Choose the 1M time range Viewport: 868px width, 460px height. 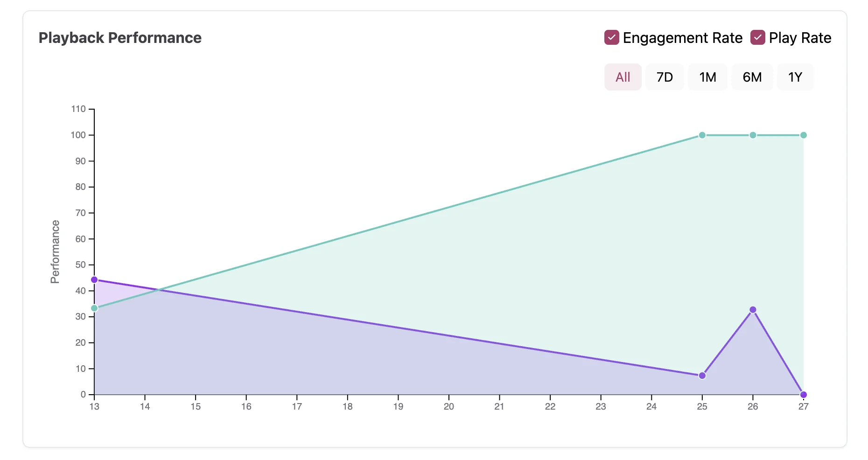[x=707, y=77]
